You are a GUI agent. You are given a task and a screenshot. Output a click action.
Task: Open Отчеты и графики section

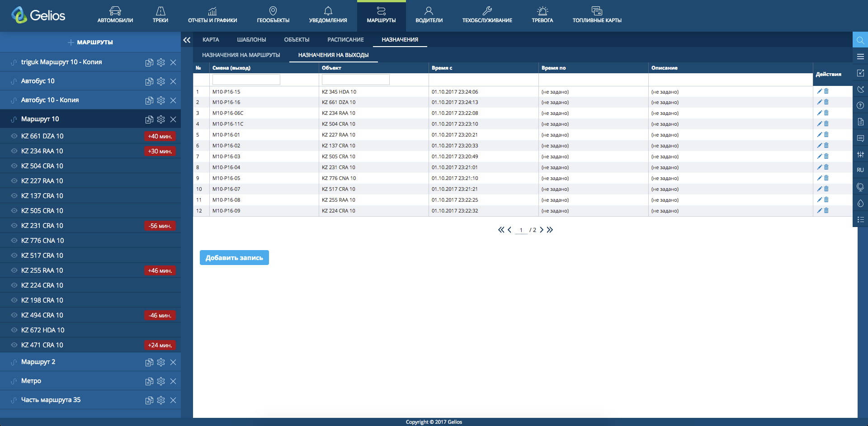click(x=212, y=15)
